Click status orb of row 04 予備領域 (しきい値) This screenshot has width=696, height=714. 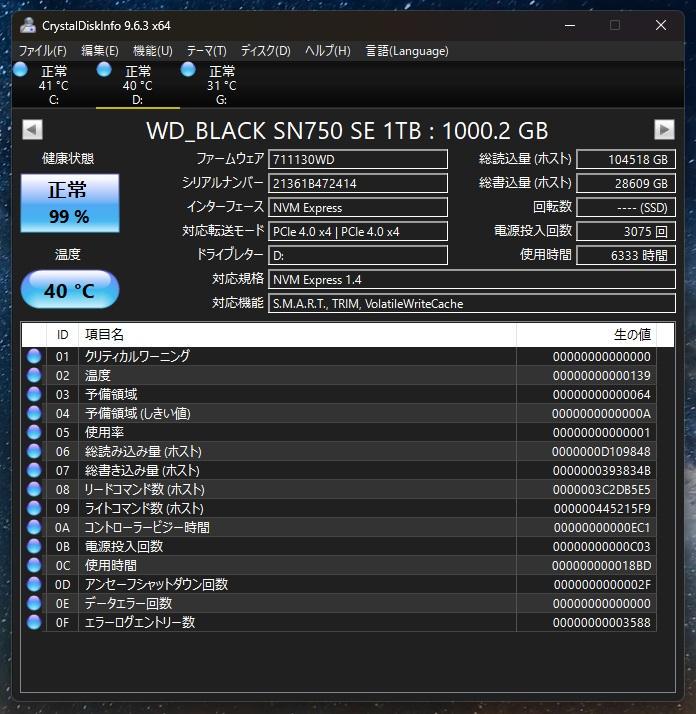34,413
